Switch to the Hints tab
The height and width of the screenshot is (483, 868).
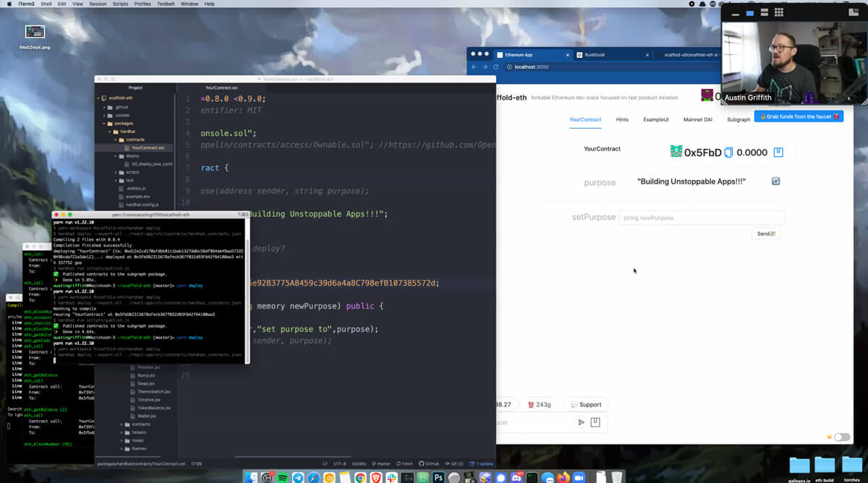coord(622,119)
